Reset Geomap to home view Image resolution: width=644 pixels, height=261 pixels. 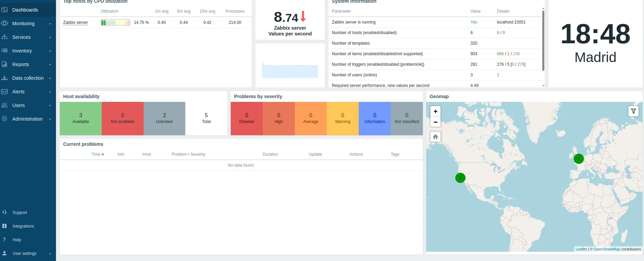tap(435, 137)
